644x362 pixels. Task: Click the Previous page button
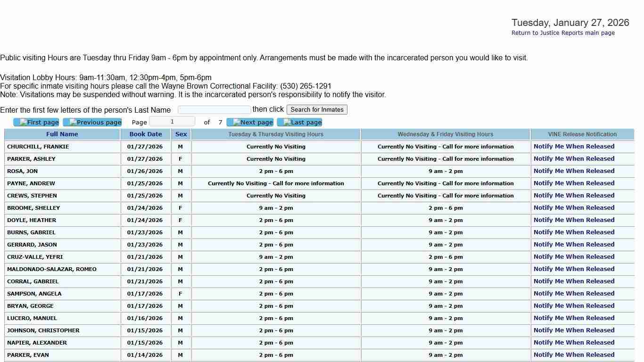pos(92,123)
